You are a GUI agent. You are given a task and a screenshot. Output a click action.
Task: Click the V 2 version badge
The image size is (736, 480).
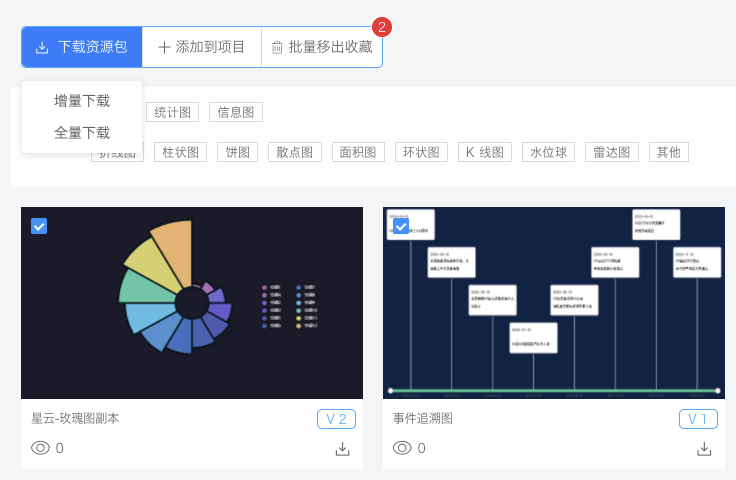pos(336,419)
